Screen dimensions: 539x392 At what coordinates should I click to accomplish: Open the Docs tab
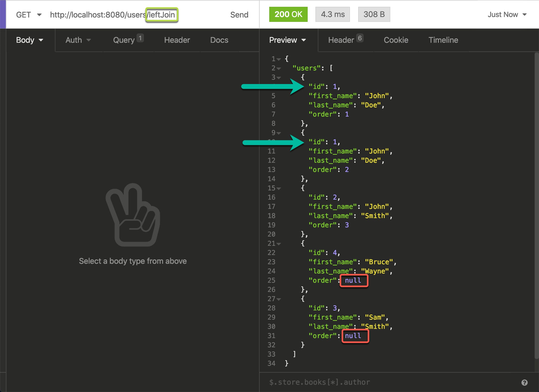coord(219,40)
